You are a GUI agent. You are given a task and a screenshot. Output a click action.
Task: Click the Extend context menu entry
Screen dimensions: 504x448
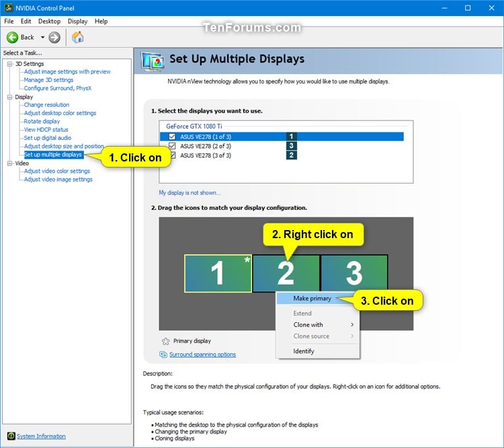tap(302, 313)
